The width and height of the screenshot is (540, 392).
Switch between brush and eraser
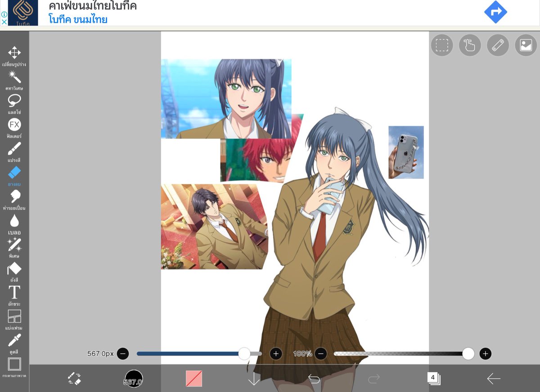click(74, 378)
